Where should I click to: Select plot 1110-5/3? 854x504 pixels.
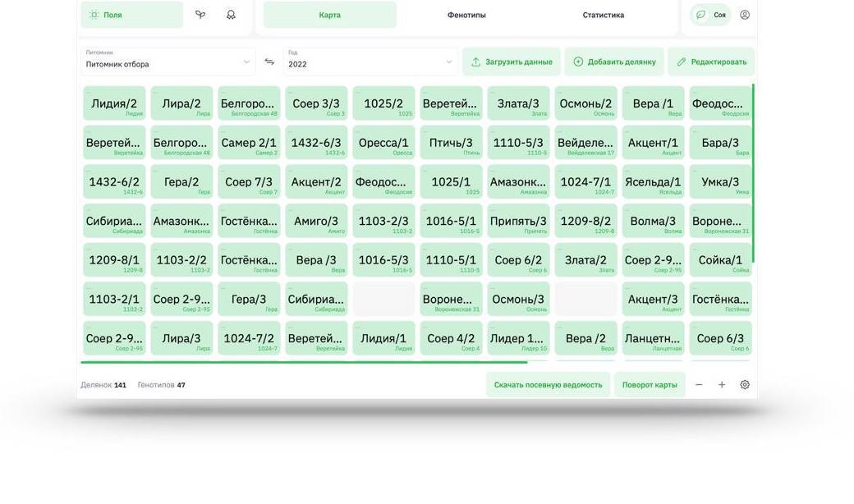pyautogui.click(x=518, y=143)
